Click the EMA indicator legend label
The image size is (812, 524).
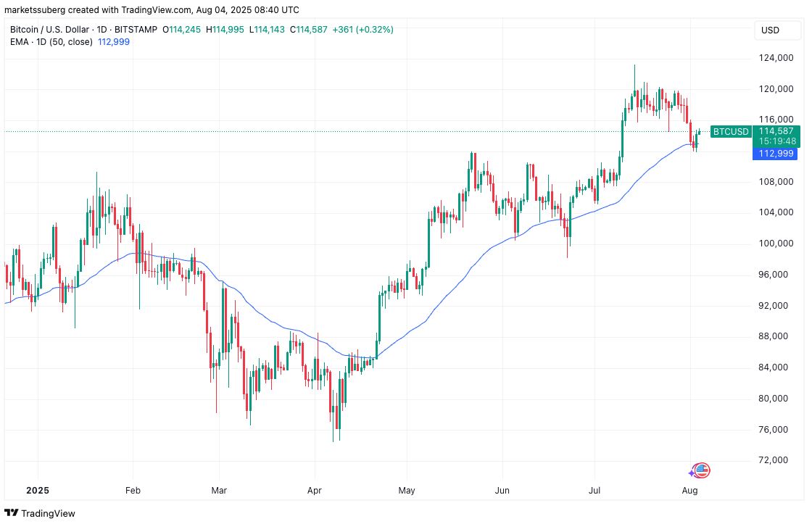51,42
